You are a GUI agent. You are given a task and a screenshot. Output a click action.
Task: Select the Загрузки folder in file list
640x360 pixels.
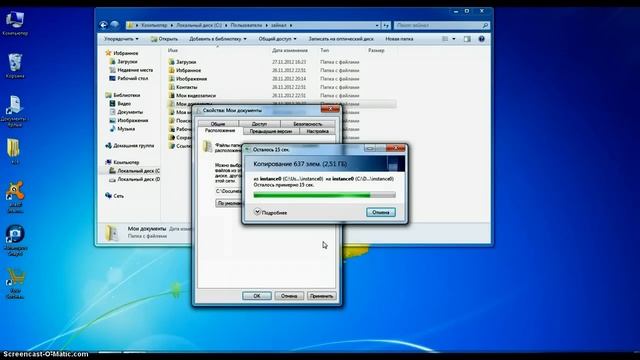coord(186,62)
